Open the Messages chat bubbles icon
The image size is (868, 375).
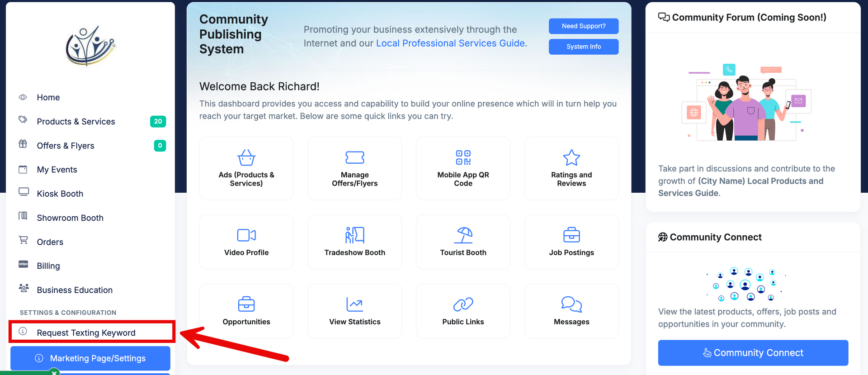[x=571, y=304]
